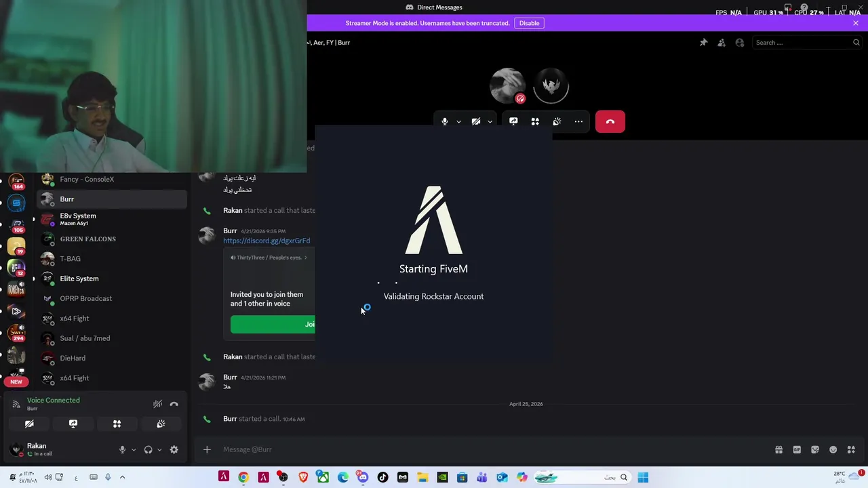
Task: Open apps launcher icon in message bar
Action: 851,449
